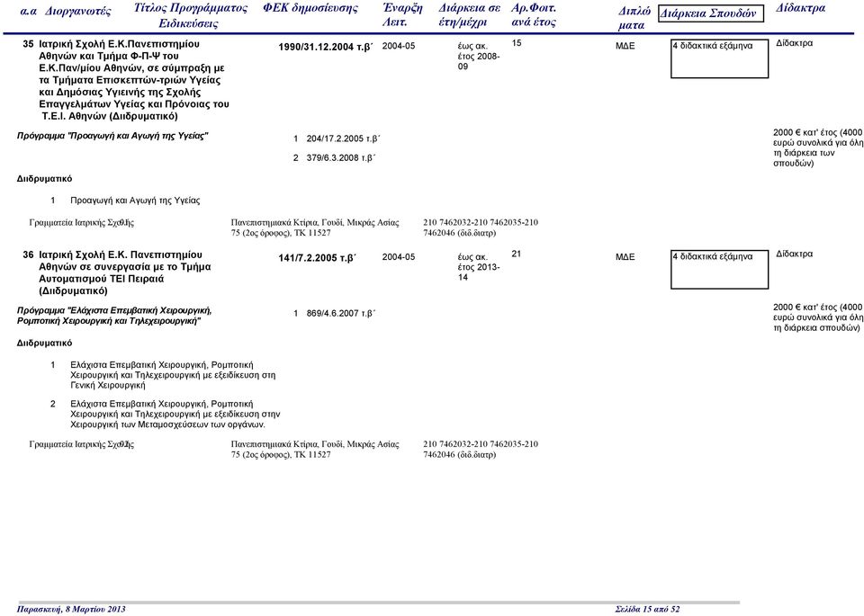This screenshot has height=616, width=864.
Task: Click FEK '141/7.2.2005 τ.β΄'
Action: coord(318,257)
